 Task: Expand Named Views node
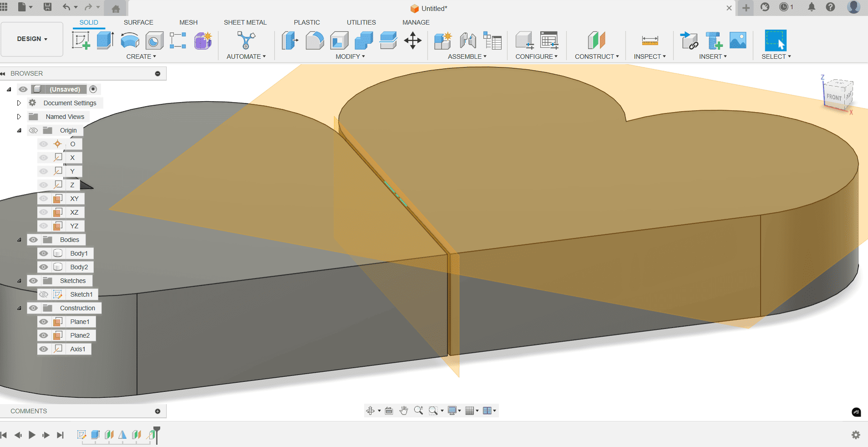click(19, 117)
